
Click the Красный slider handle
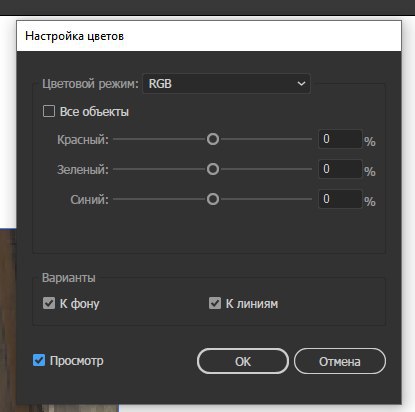[213, 139]
